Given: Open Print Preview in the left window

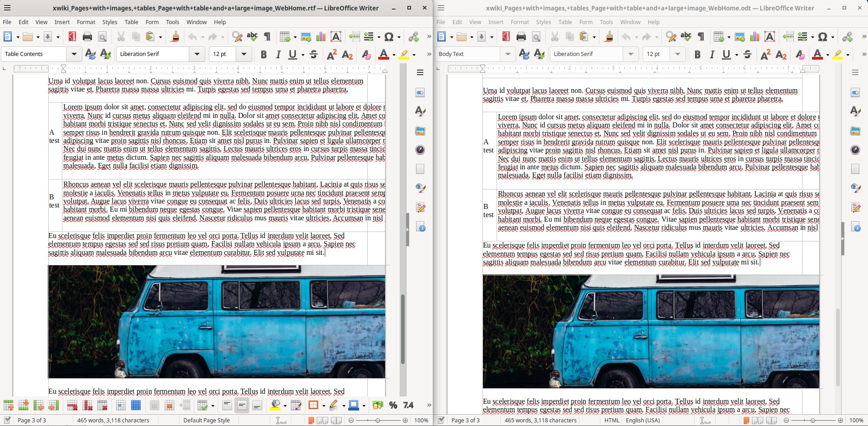Looking at the screenshot, I should coord(102,37).
